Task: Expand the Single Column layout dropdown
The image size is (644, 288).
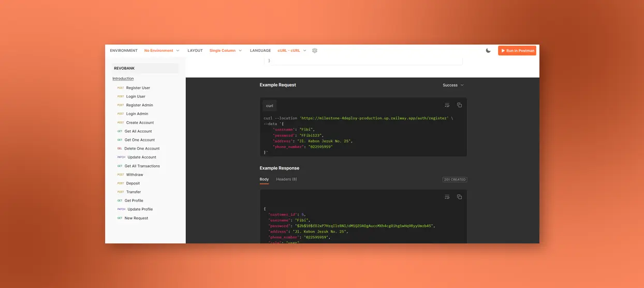Action: (225, 51)
